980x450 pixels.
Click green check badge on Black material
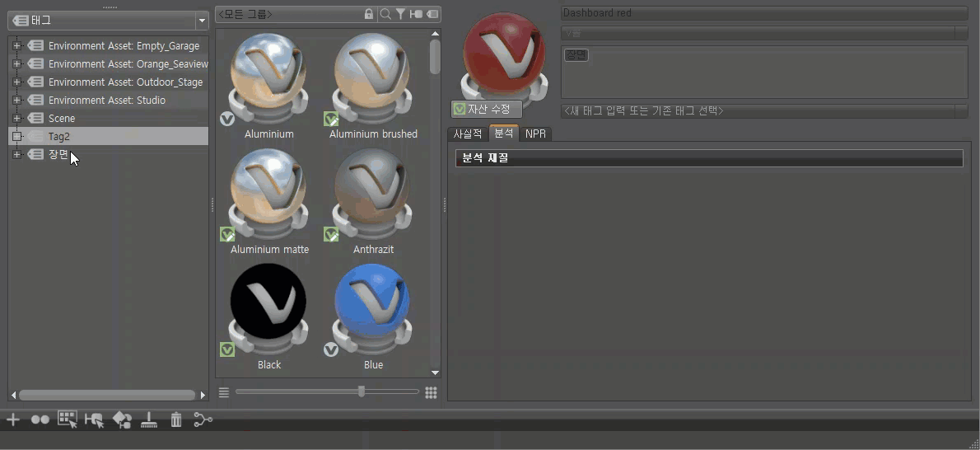pos(226,349)
